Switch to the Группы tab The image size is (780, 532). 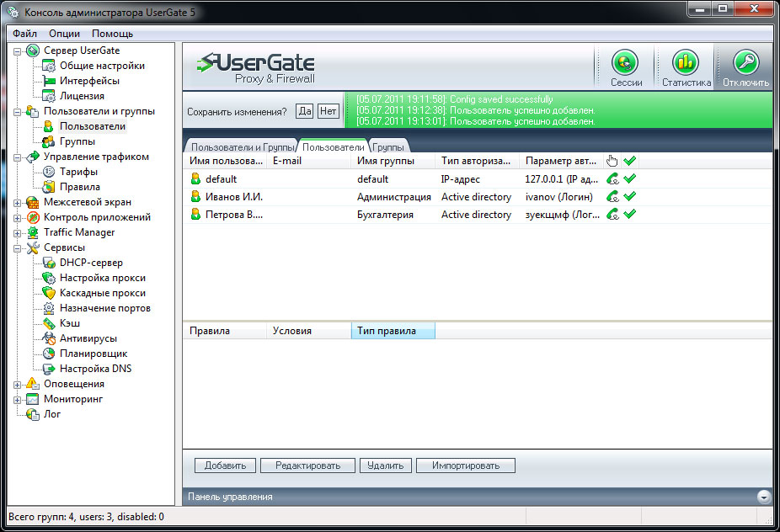(388, 147)
